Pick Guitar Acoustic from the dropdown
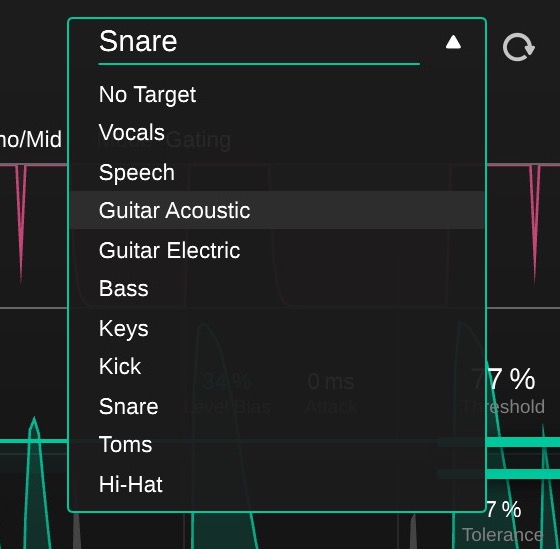The image size is (560, 549). (277, 210)
